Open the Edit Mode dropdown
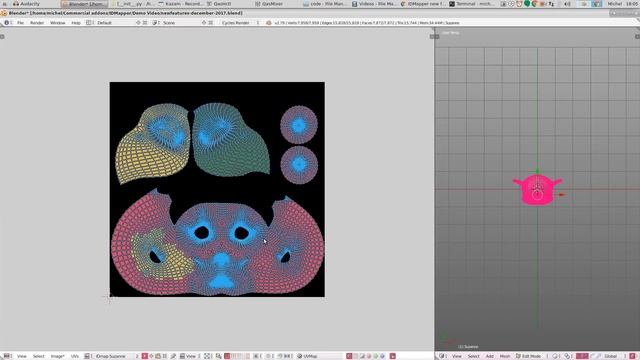Viewport: 640px width, 360px height. coord(531,356)
